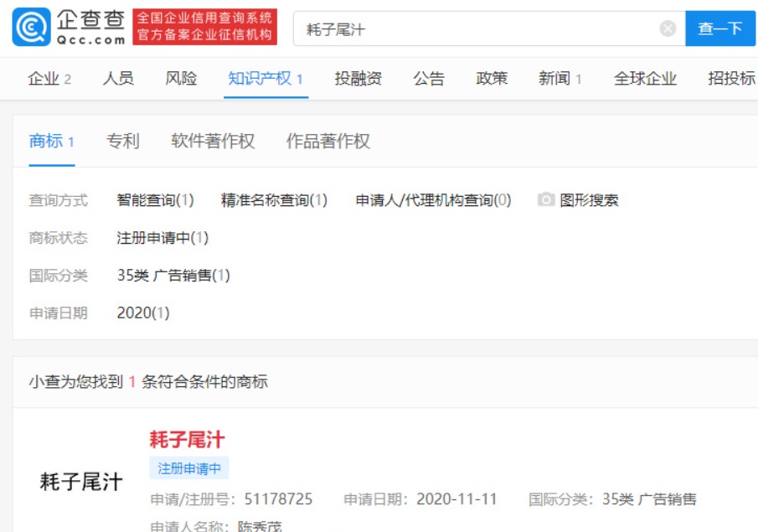Click the application number 51178725
Image resolution: width=758 pixels, height=532 pixels.
tap(278, 499)
